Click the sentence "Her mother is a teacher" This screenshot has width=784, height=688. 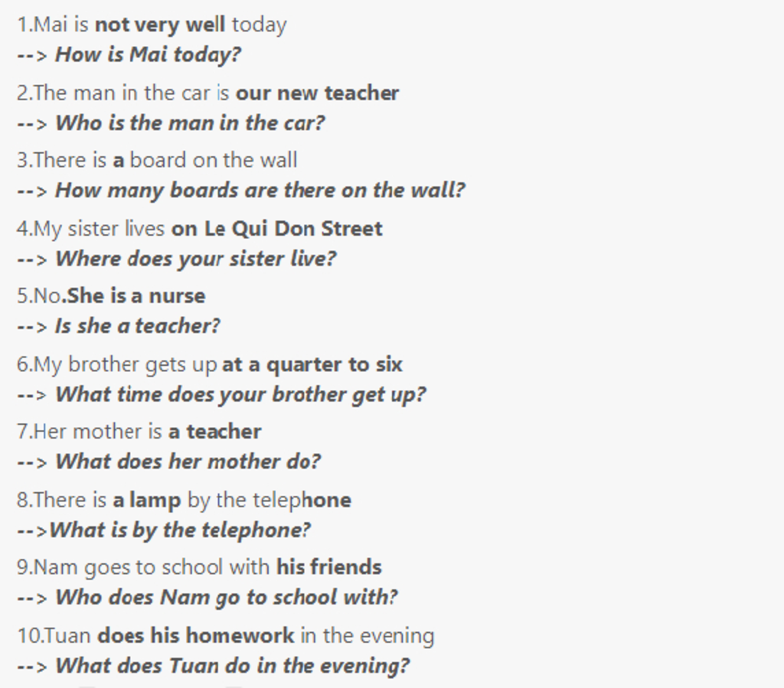point(139,432)
